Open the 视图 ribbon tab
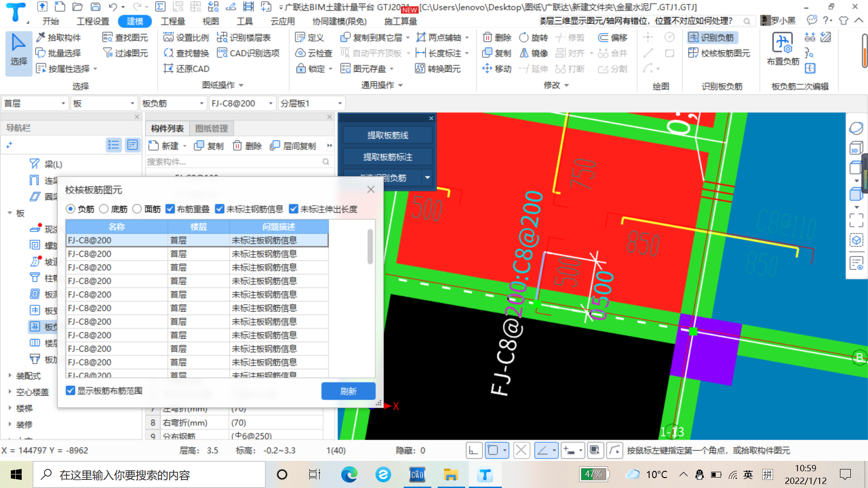 click(x=210, y=21)
